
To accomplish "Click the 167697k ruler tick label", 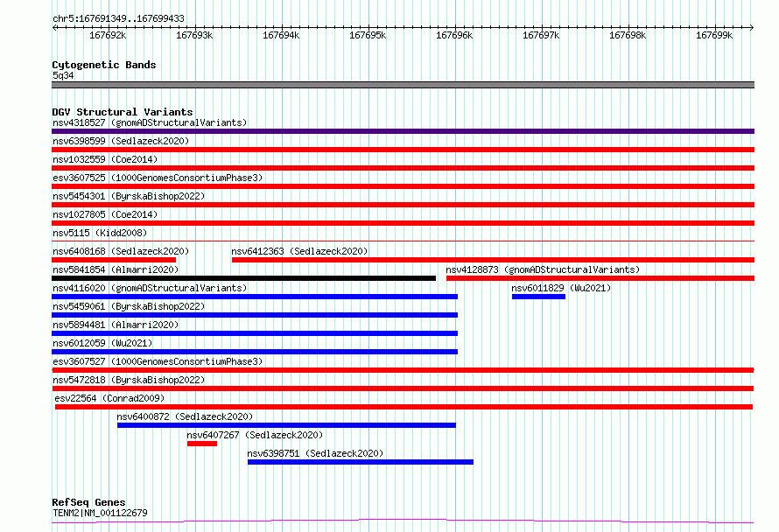I will pyautogui.click(x=541, y=35).
